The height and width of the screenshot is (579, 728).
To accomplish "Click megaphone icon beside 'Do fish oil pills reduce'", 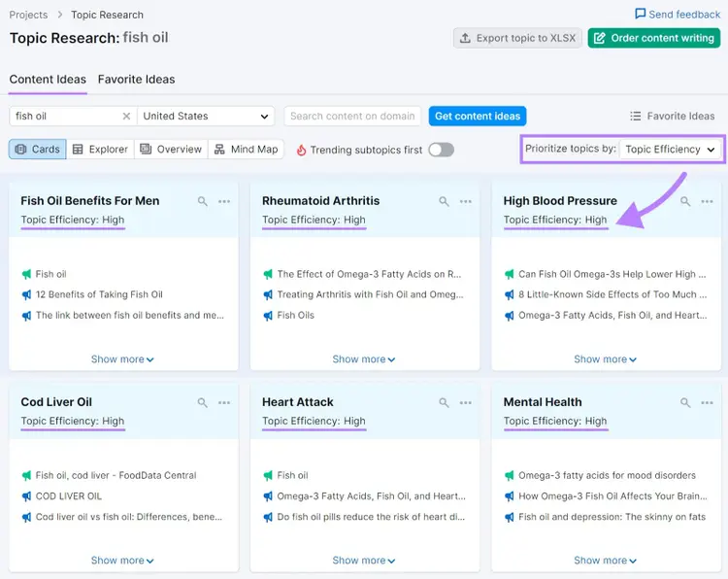I will (268, 517).
